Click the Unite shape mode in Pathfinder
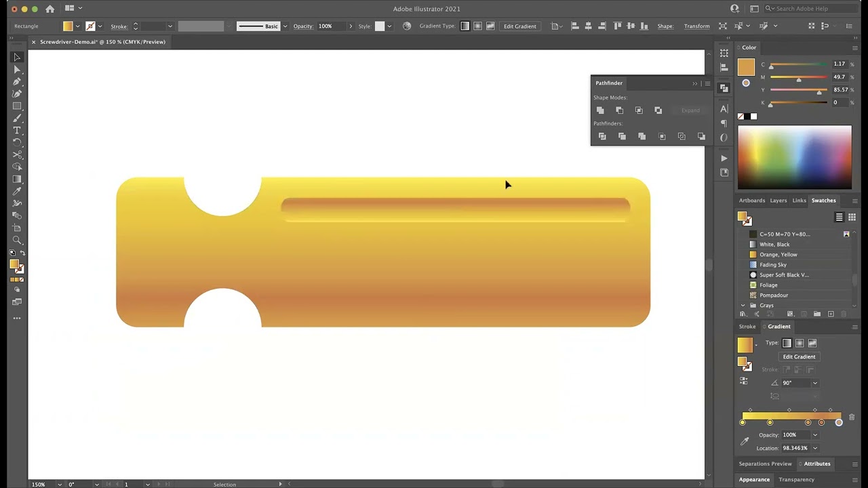The width and height of the screenshot is (868, 488). pos(600,110)
